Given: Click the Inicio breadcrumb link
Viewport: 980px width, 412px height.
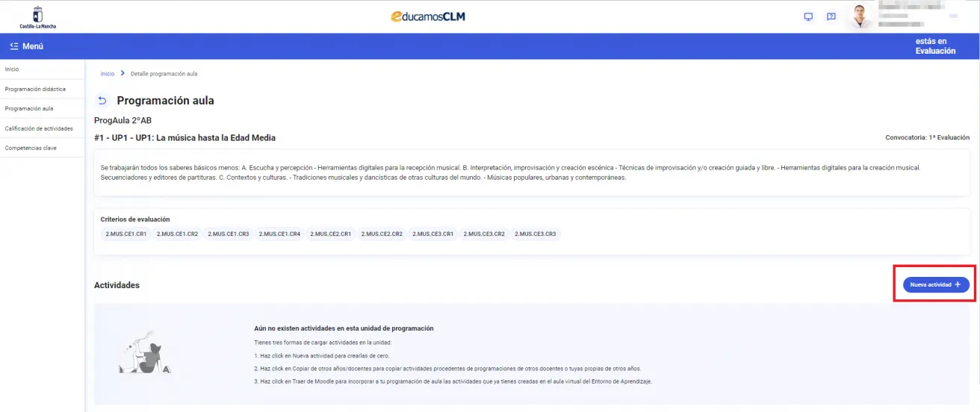Looking at the screenshot, I should 108,74.
